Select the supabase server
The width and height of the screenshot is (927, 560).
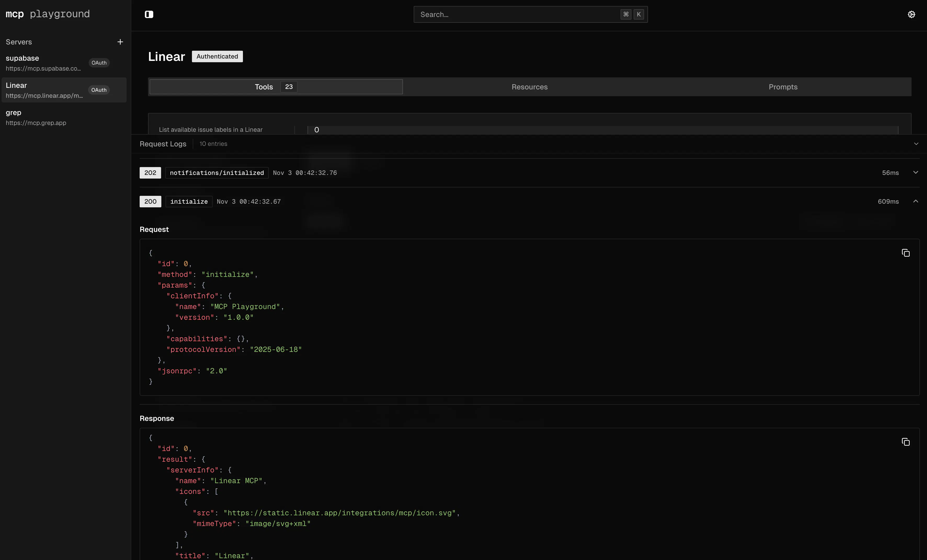pos(64,63)
